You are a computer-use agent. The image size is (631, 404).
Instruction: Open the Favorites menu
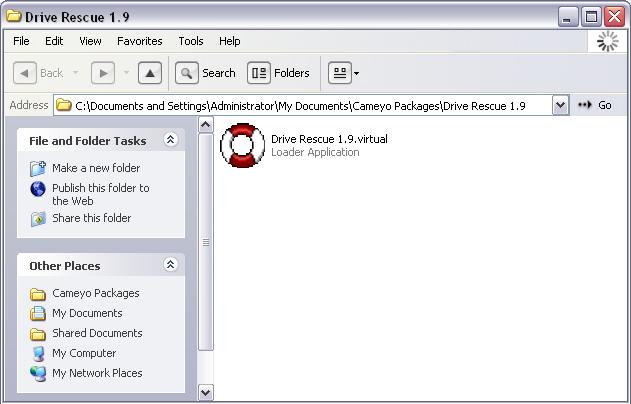coord(140,41)
